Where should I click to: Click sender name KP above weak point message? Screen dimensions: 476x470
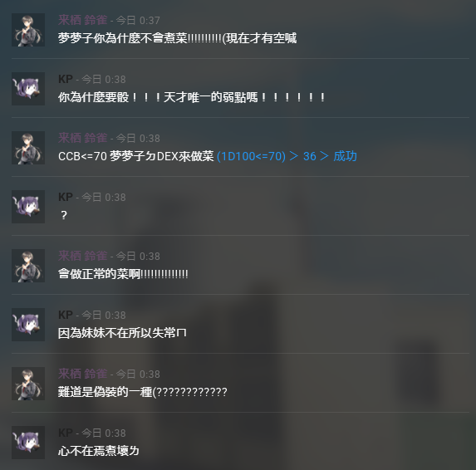click(66, 79)
